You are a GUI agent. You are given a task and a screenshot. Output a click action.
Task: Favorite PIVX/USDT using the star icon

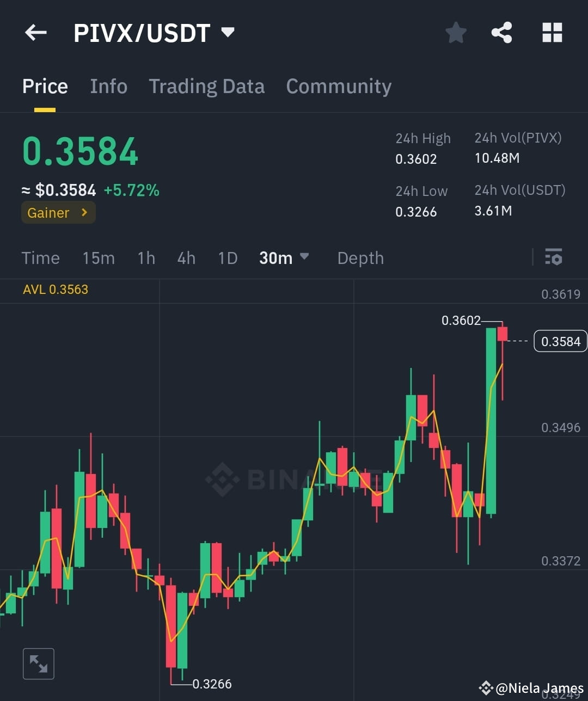456,33
